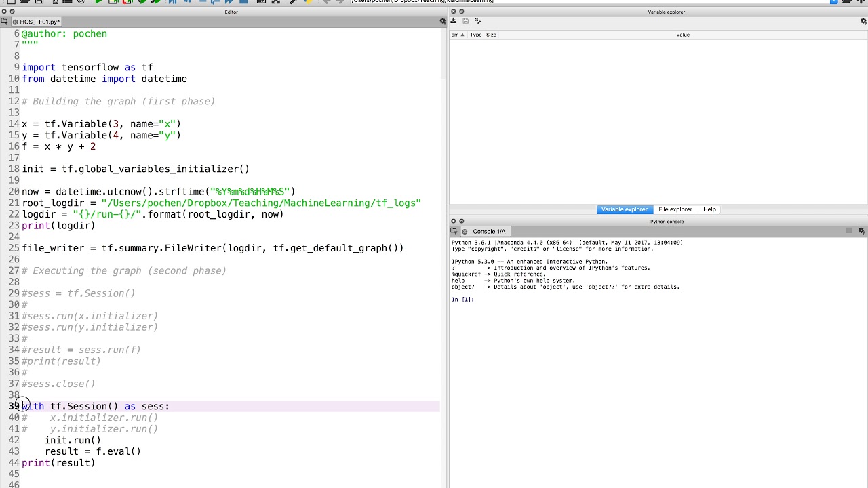Click the In [1]: console prompt
Screen dimensions: 868x488
tap(462, 300)
